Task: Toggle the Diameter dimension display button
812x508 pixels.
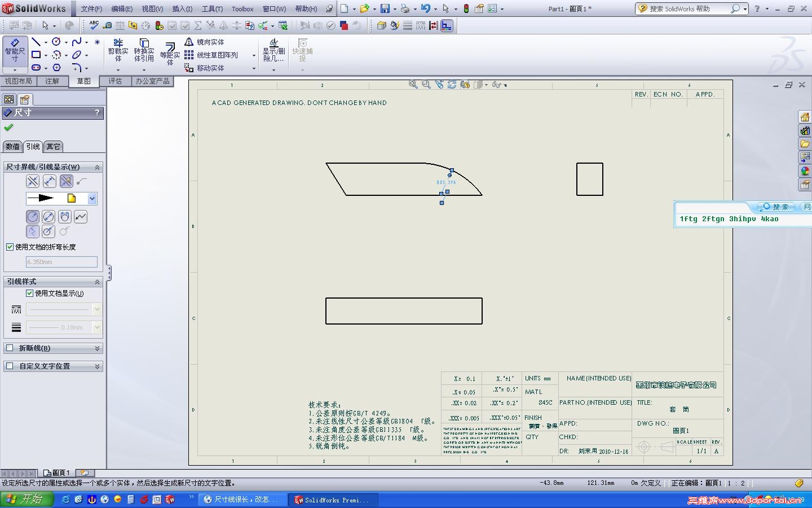Action: coord(48,217)
